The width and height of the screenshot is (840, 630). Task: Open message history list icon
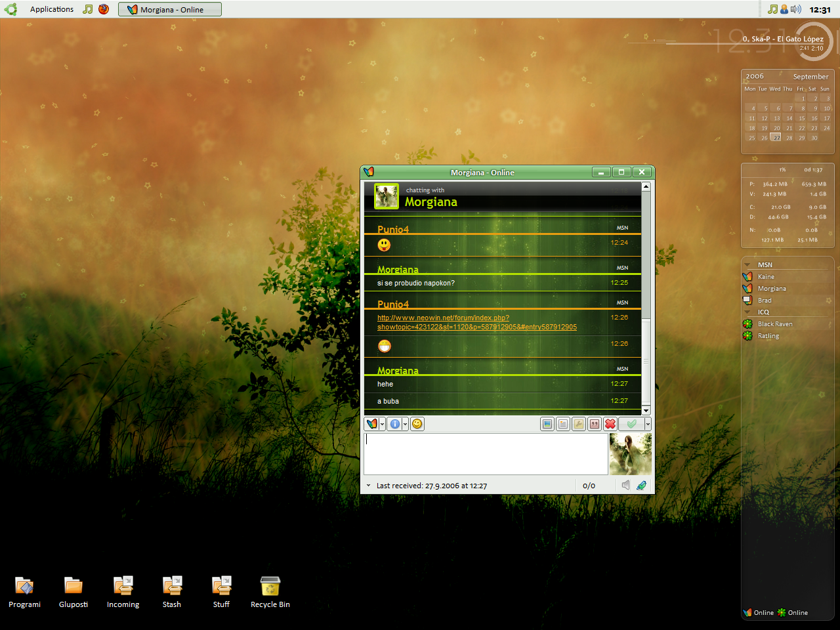(x=563, y=424)
